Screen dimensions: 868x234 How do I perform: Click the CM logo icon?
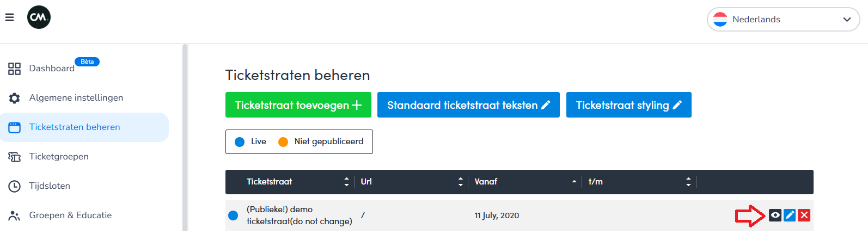pos(39,17)
